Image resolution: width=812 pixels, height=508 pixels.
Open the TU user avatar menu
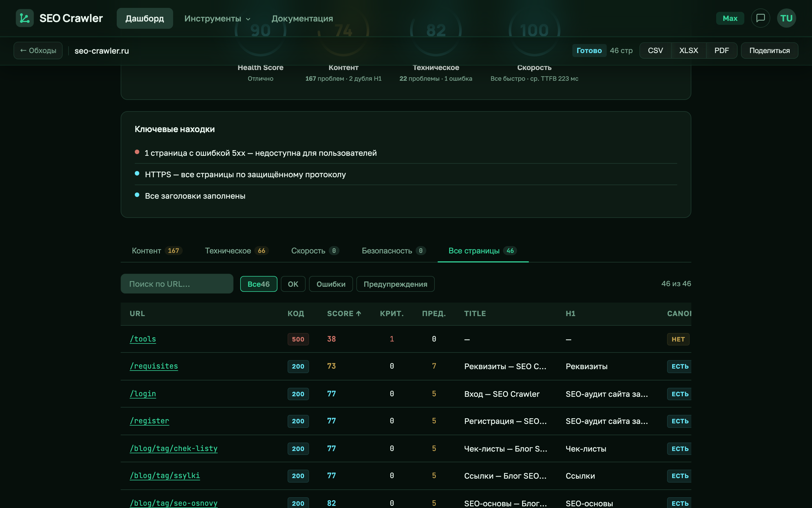786,18
